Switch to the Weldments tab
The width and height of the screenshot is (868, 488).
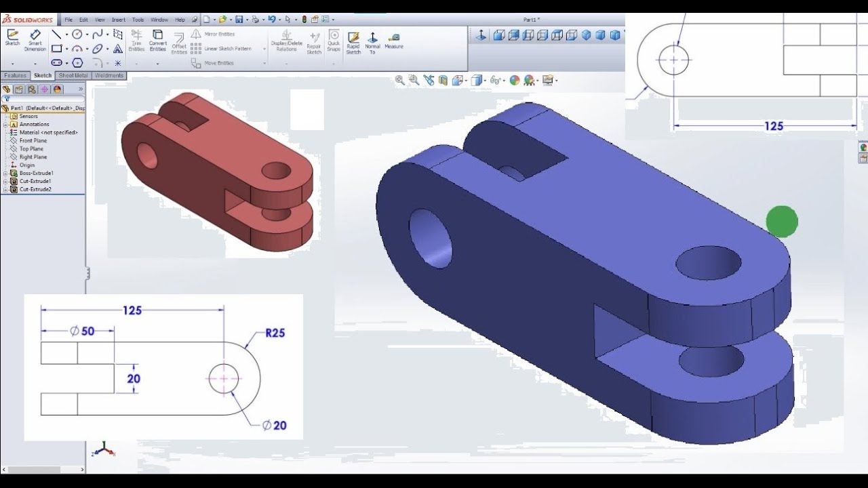pos(108,76)
